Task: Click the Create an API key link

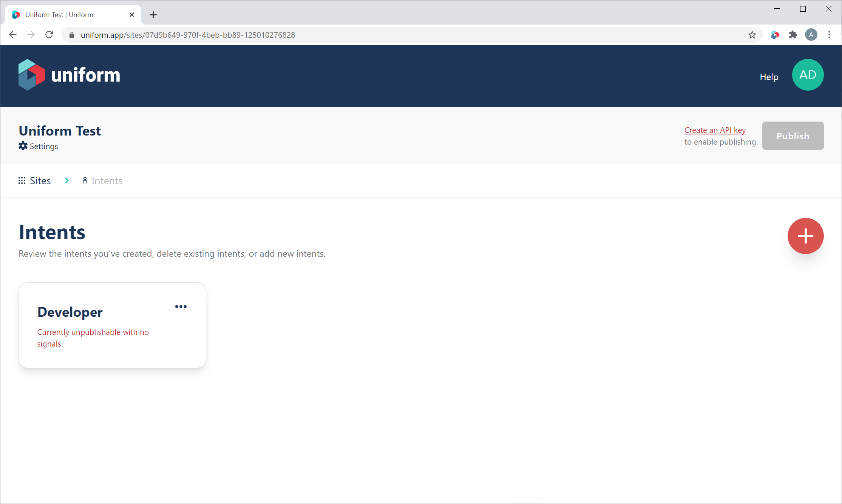Action: (x=715, y=130)
